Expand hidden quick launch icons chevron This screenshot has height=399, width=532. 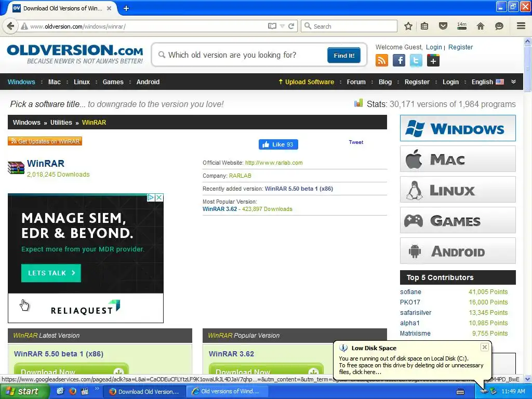[97, 389]
